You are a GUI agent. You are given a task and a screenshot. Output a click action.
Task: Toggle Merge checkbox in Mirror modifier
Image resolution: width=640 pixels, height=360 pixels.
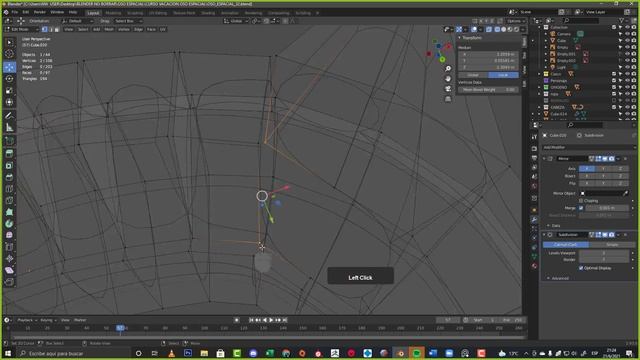[581, 208]
